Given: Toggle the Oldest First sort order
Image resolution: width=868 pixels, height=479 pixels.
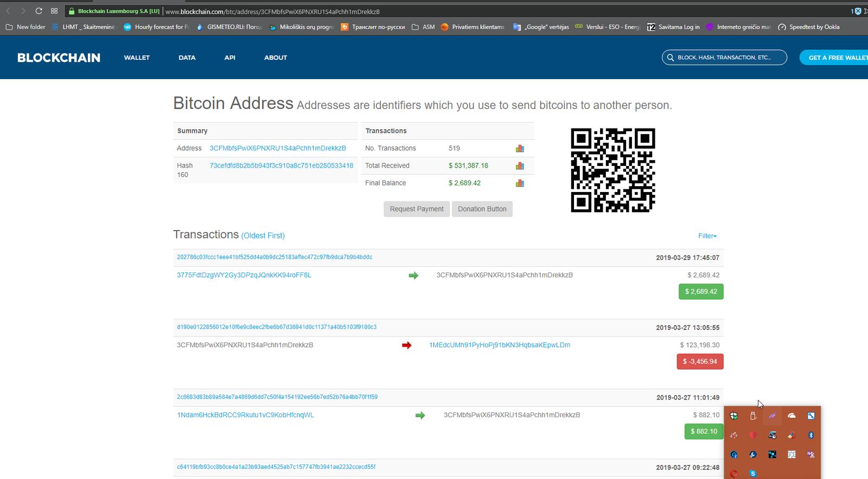Looking at the screenshot, I should point(263,235).
